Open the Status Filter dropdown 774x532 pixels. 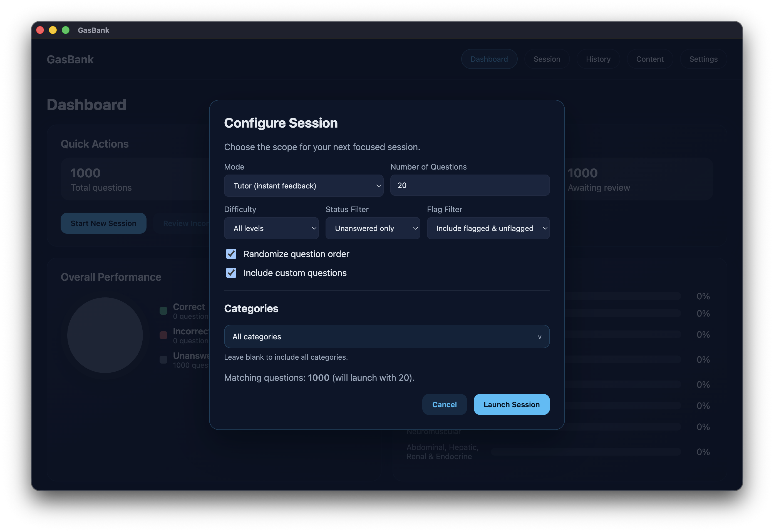372,228
